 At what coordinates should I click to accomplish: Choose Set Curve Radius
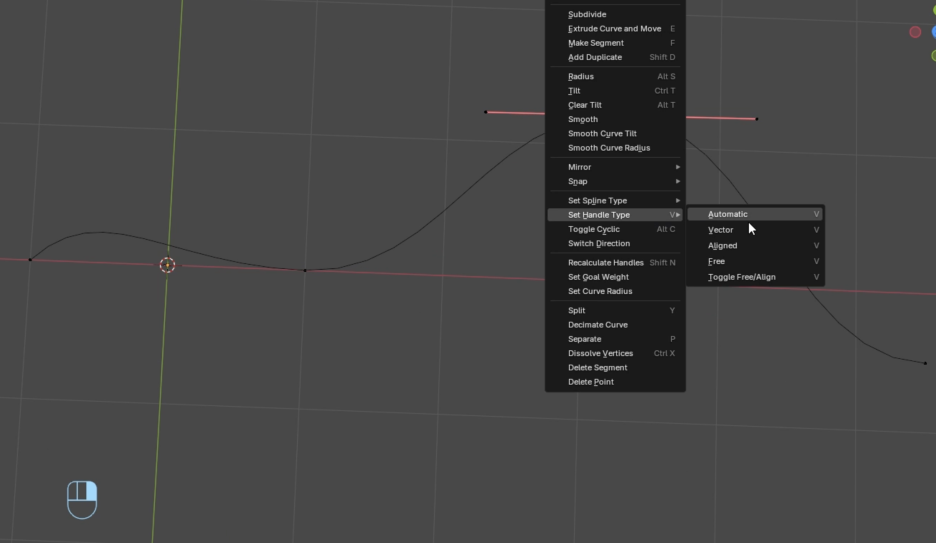(615, 291)
